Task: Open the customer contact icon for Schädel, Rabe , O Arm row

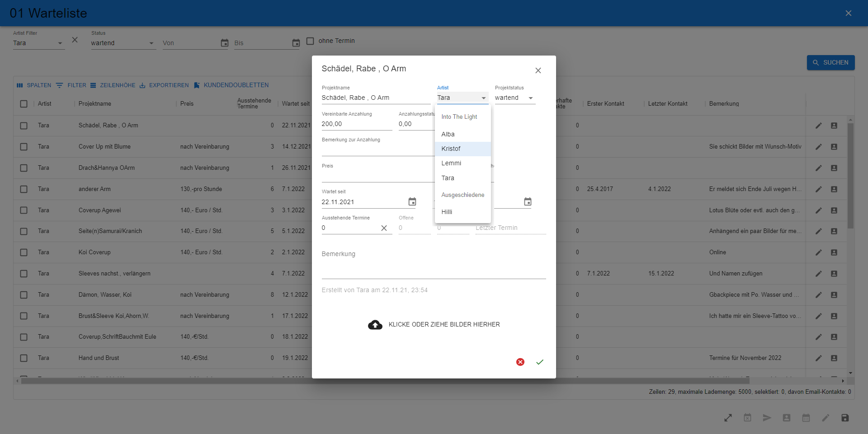Action: (x=834, y=126)
